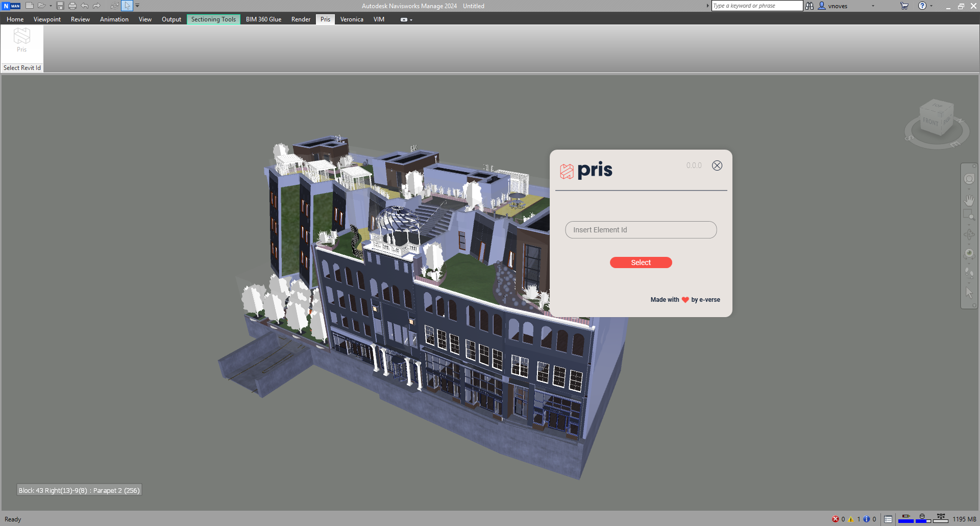Close the pris dialog panel
The image size is (980, 526).
pos(717,165)
